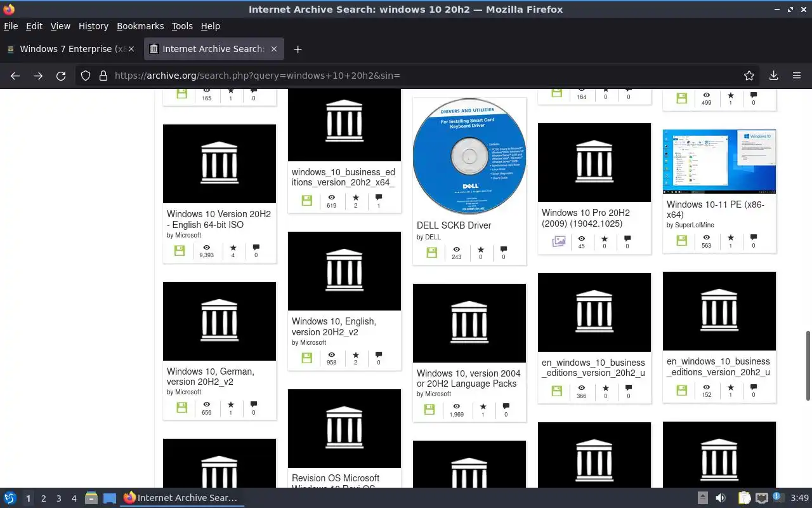Click Internet Archive Search taskbar window button
This screenshot has height=508, width=812.
point(181,498)
